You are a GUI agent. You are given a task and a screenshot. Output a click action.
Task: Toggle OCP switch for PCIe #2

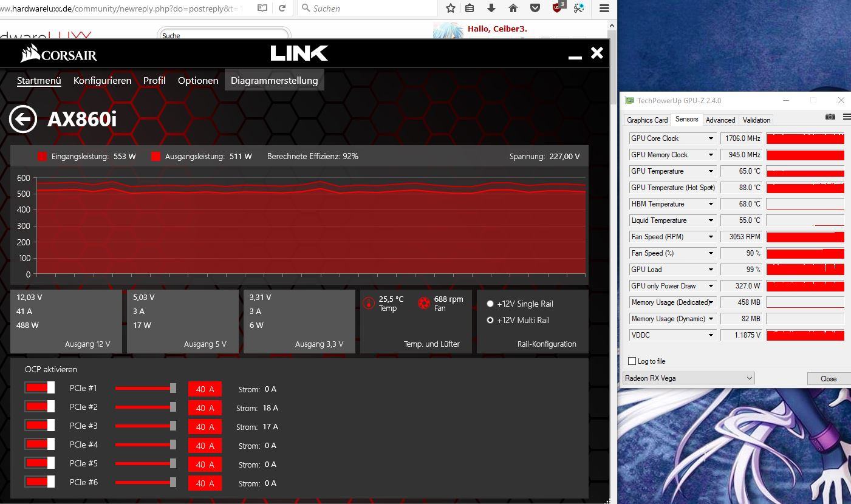pos(39,407)
